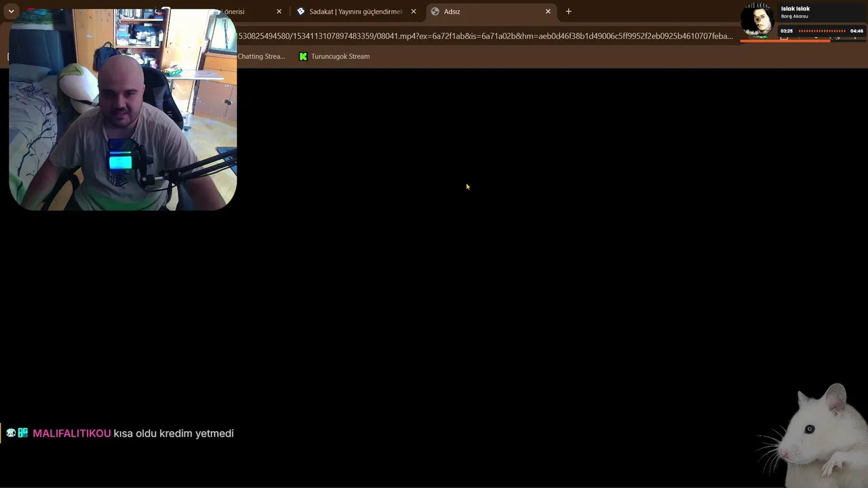Click the address bar showing the mp4 URL
Viewport: 868px width, 488px height.
tap(485, 36)
